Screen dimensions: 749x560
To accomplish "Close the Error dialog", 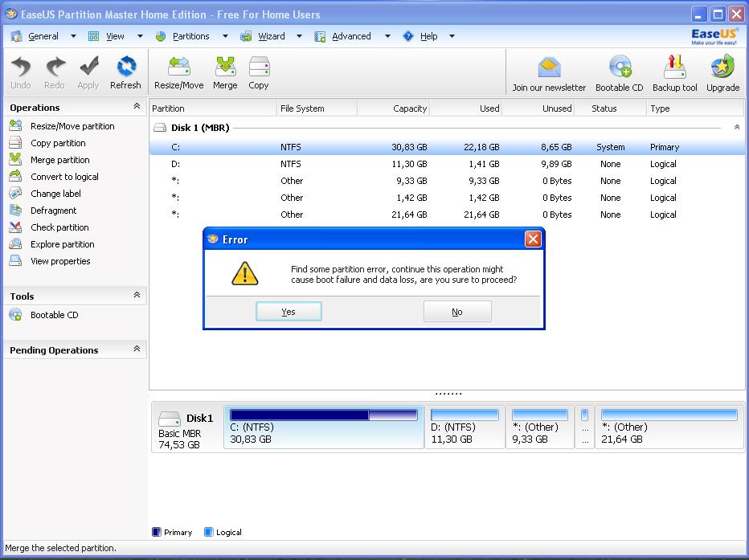I will tap(533, 239).
